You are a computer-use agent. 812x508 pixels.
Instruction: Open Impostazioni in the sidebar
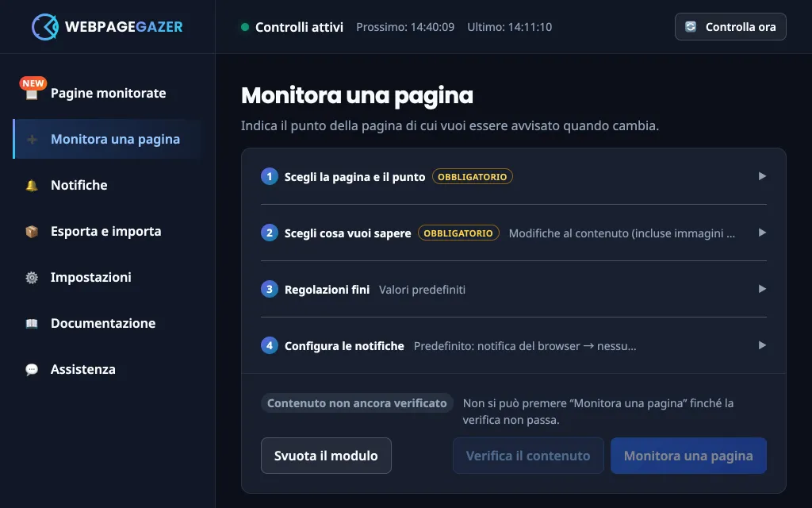coord(107,277)
